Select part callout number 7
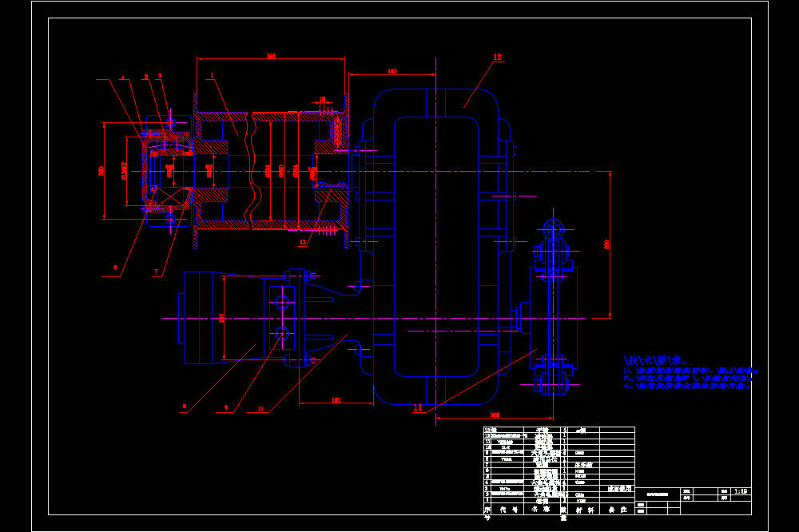The height and width of the screenshot is (532, 799). pos(157,272)
